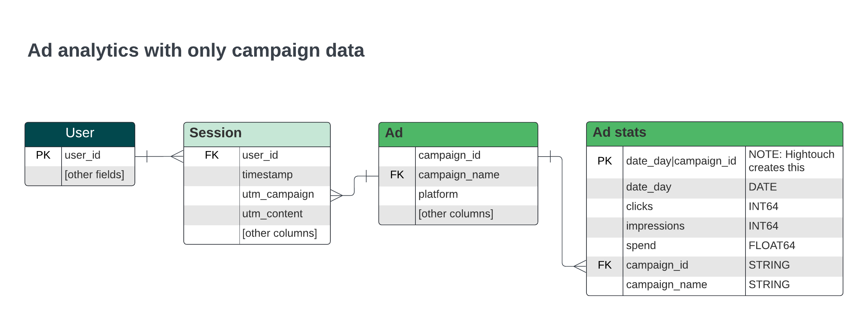Click the impressions field
The width and height of the screenshot is (868, 320).
click(655, 226)
